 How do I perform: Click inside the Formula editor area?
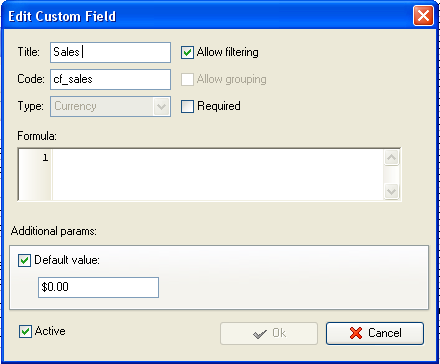[x=217, y=174]
